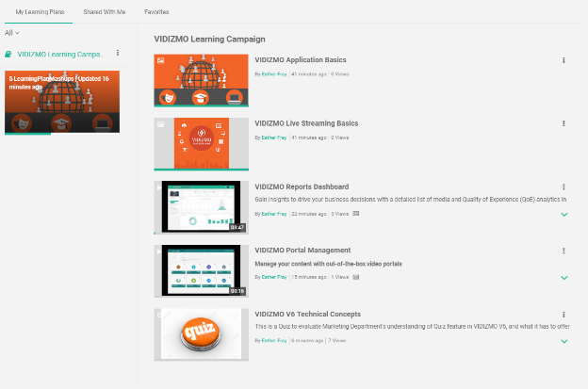Click captions icon on Reports Dashboard row
Screen dimensions: 588x389
coord(355,214)
